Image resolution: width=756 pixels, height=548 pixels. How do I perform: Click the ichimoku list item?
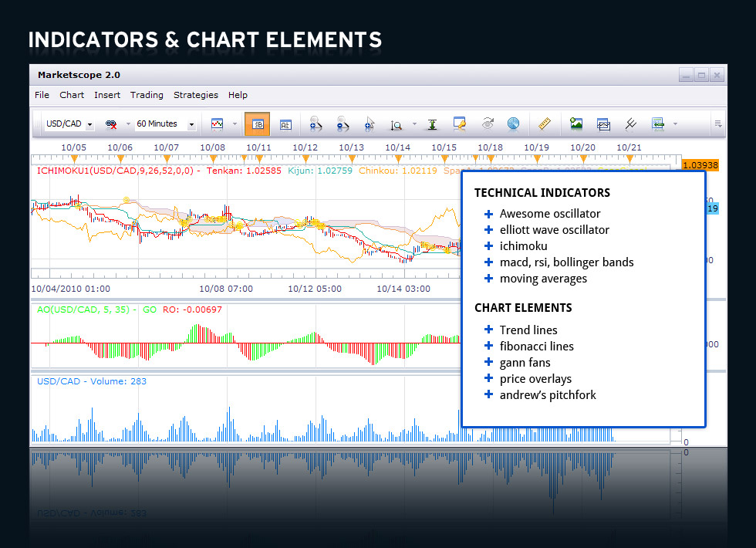(524, 246)
